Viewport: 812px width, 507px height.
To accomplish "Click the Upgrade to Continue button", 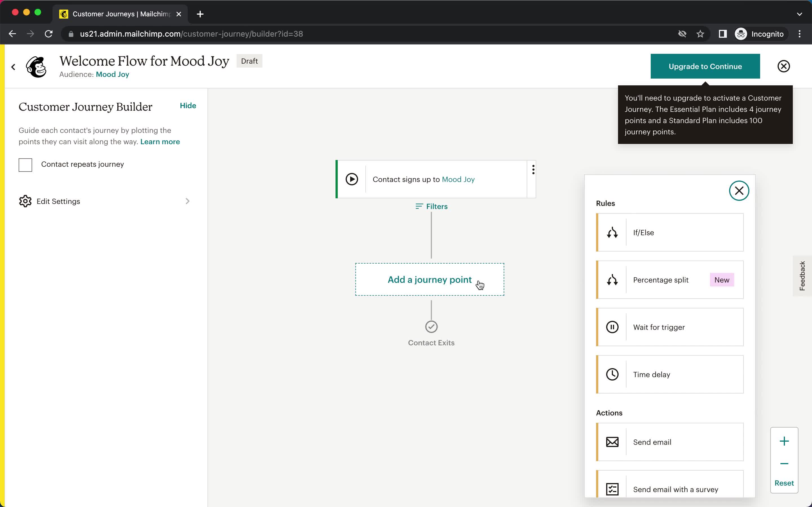I will click(705, 66).
